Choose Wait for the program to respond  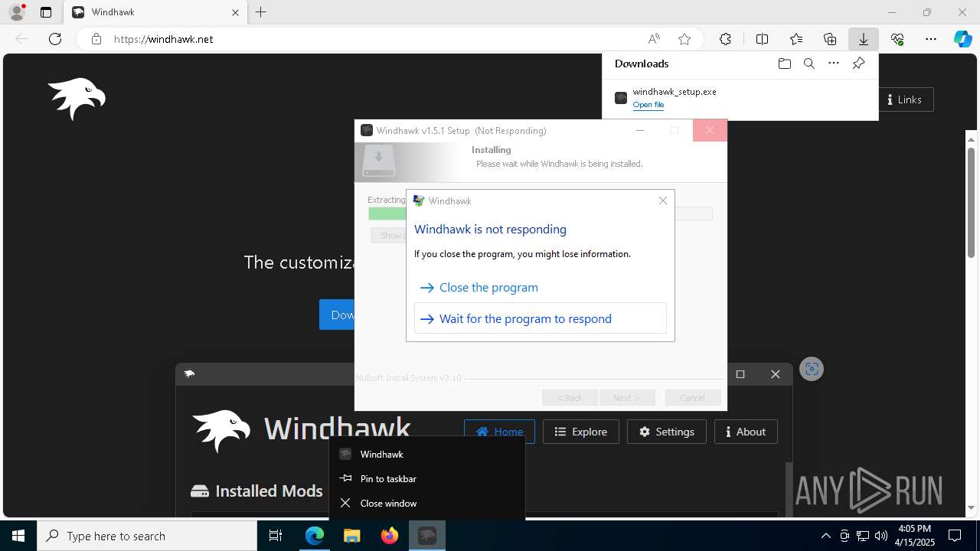click(541, 318)
